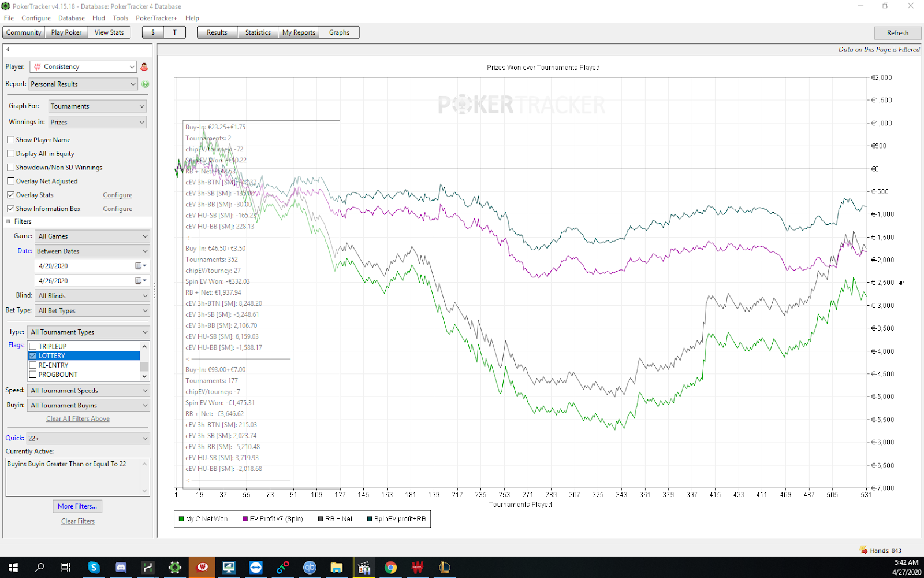This screenshot has width=924, height=578.
Task: Click the My C Net Won legend swatch
Action: 182,519
